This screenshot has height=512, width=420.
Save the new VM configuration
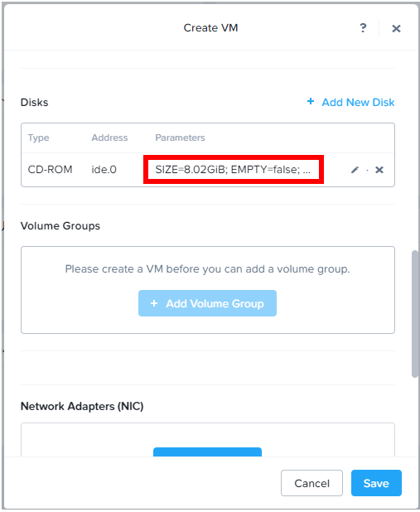point(376,483)
